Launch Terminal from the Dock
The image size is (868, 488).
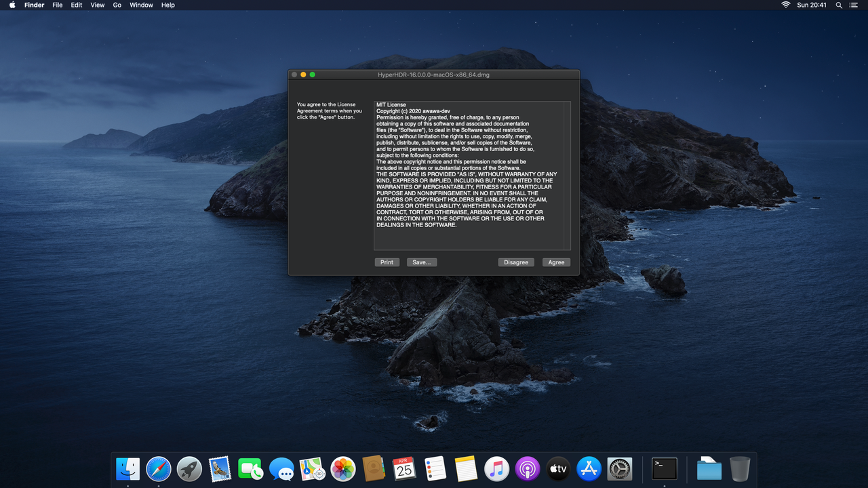(665, 468)
